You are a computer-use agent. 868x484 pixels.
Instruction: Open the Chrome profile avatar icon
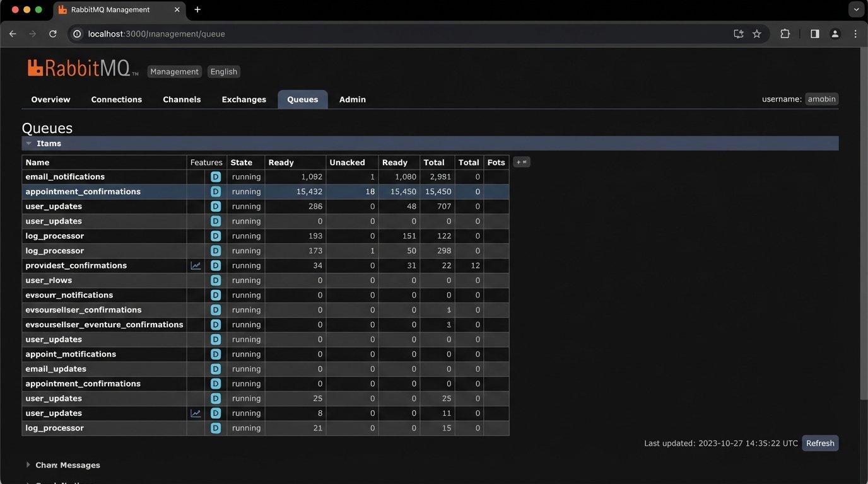coord(835,34)
